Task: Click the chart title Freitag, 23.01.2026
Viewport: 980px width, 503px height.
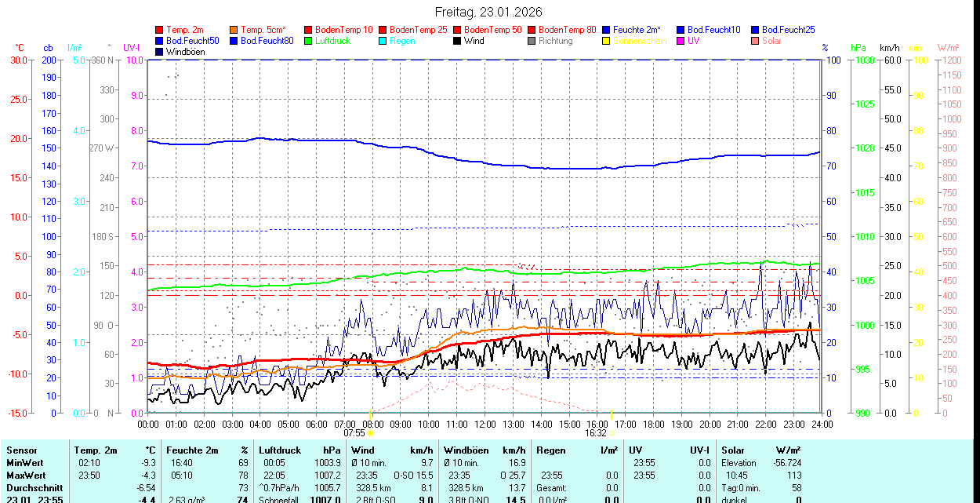Action: point(488,12)
